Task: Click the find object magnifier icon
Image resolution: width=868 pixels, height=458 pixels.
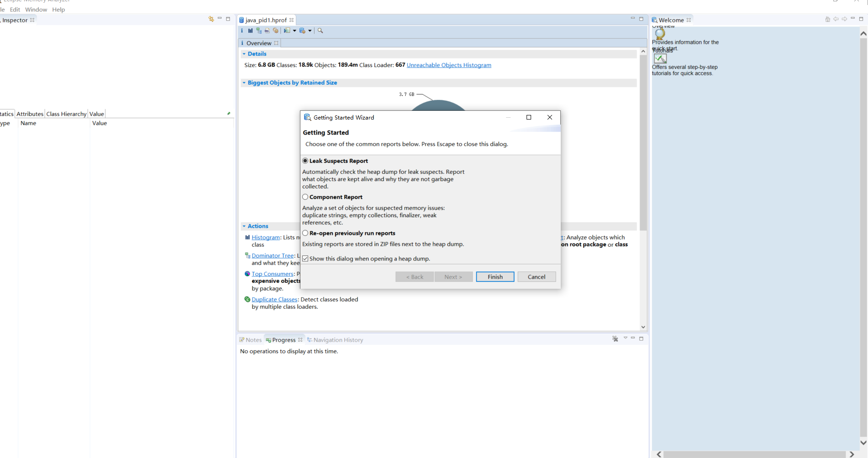Action: pyautogui.click(x=320, y=31)
